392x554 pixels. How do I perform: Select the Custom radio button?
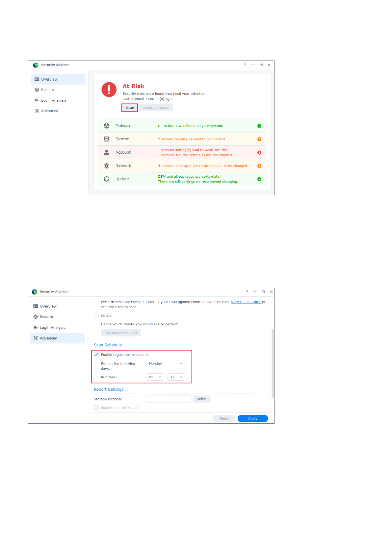click(x=96, y=315)
